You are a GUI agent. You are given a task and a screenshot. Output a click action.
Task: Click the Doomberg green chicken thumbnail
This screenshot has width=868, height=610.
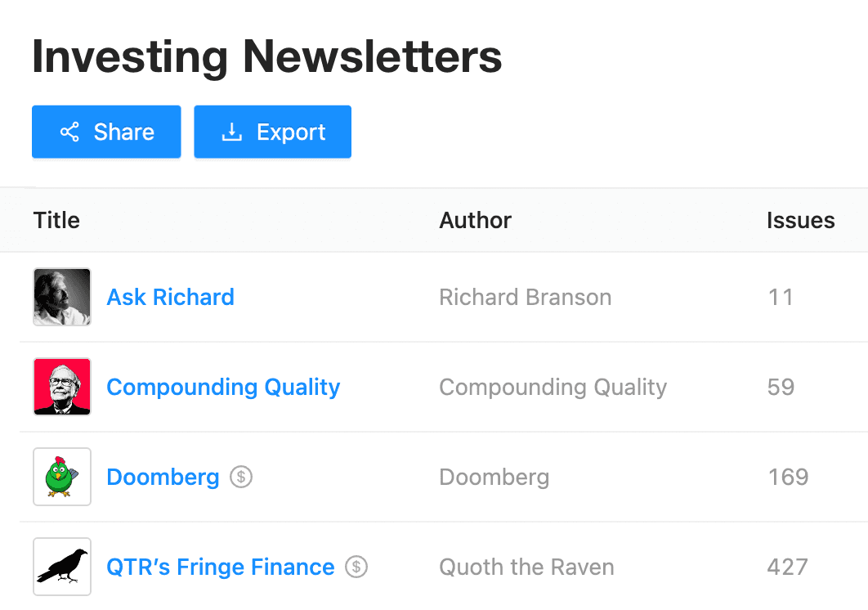click(62, 477)
